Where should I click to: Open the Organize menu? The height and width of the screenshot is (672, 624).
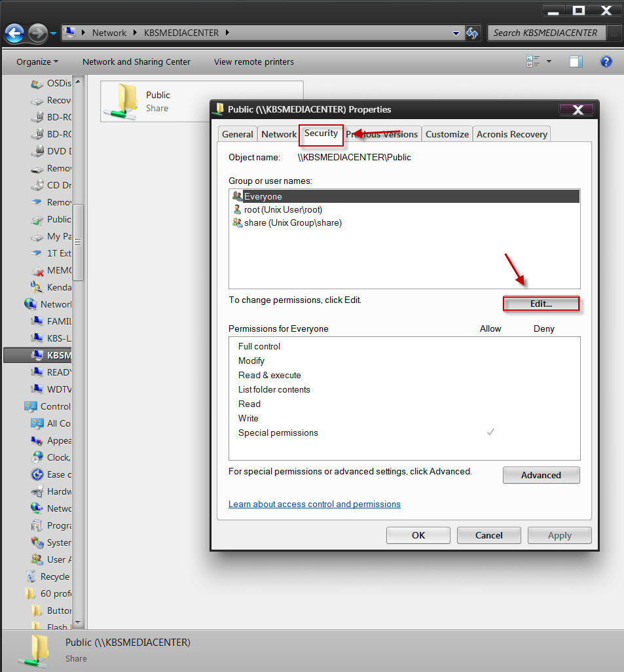coord(37,62)
